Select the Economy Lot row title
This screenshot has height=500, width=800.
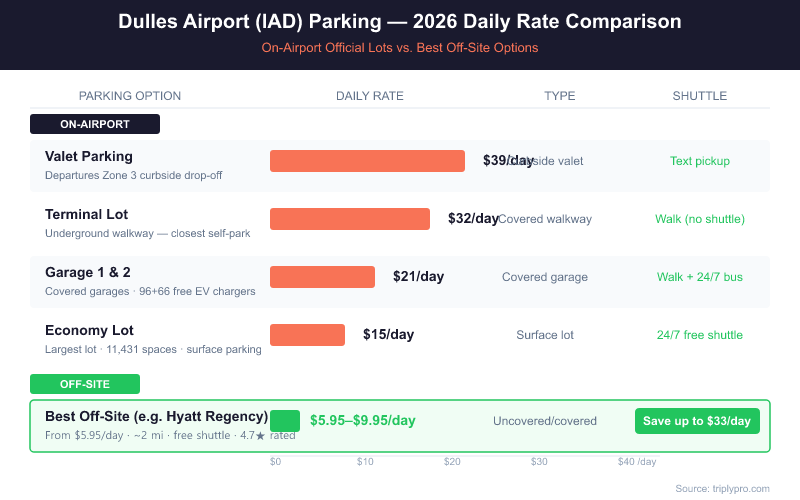point(89,330)
